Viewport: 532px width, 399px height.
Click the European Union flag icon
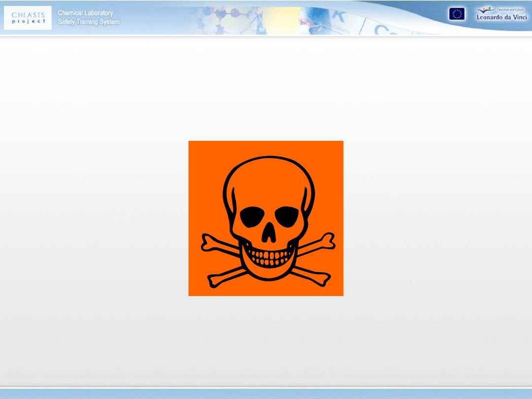(456, 14)
